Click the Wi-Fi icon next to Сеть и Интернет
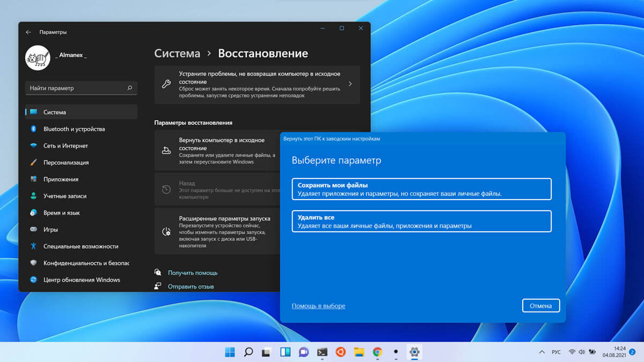This screenshot has height=362, width=644. click(33, 145)
